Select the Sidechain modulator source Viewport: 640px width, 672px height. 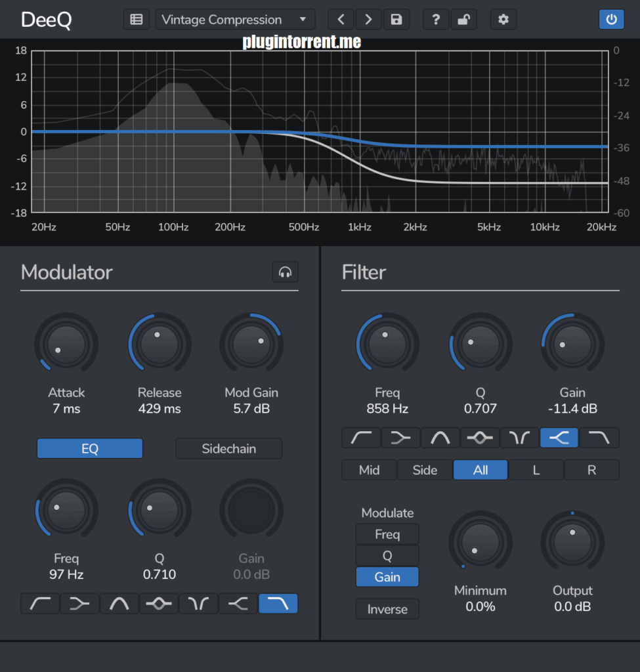[x=229, y=448]
